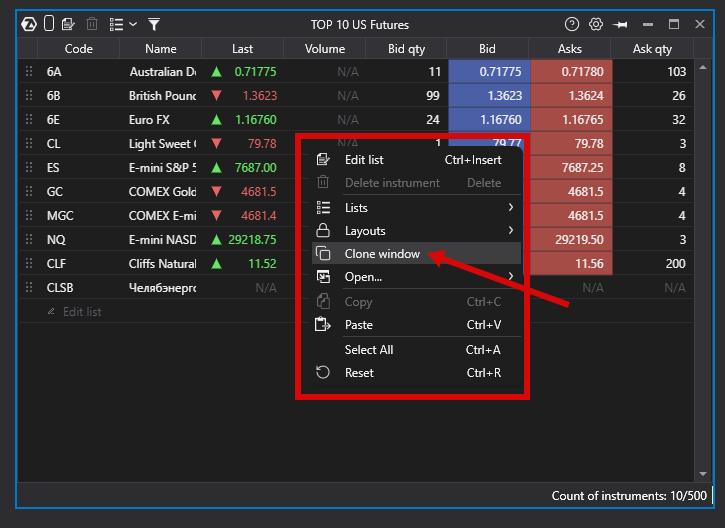Click drag handle icon of 6E row
The height and width of the screenshot is (528, 725).
tap(29, 119)
